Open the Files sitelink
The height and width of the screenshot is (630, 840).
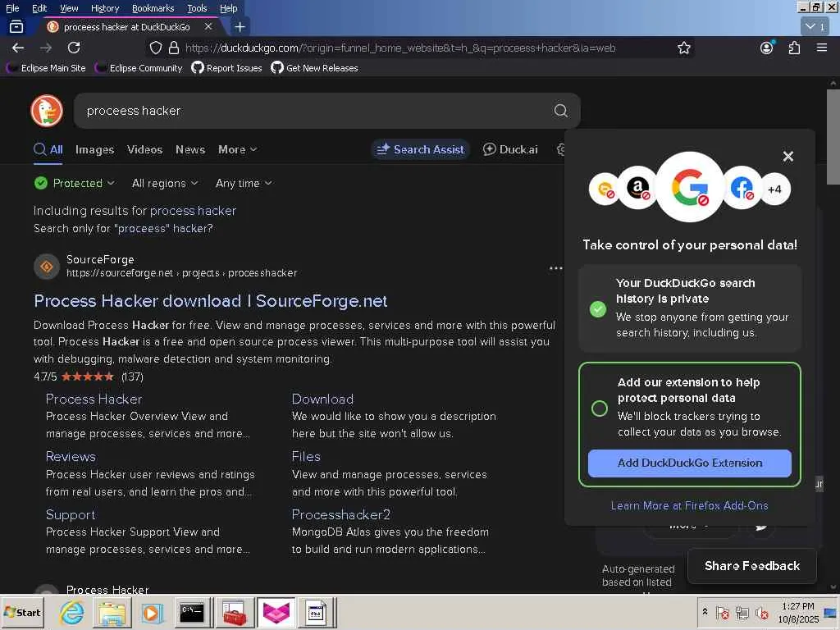point(306,456)
